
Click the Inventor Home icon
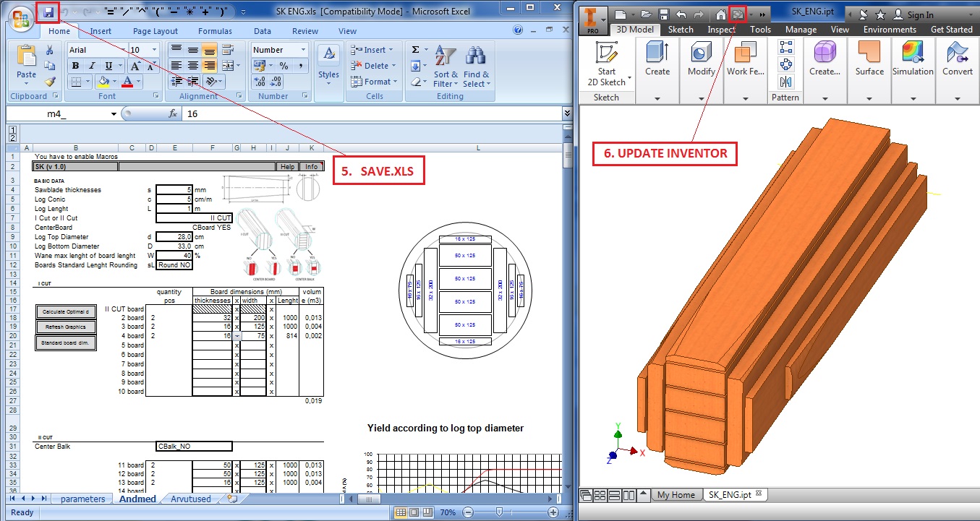tap(720, 14)
